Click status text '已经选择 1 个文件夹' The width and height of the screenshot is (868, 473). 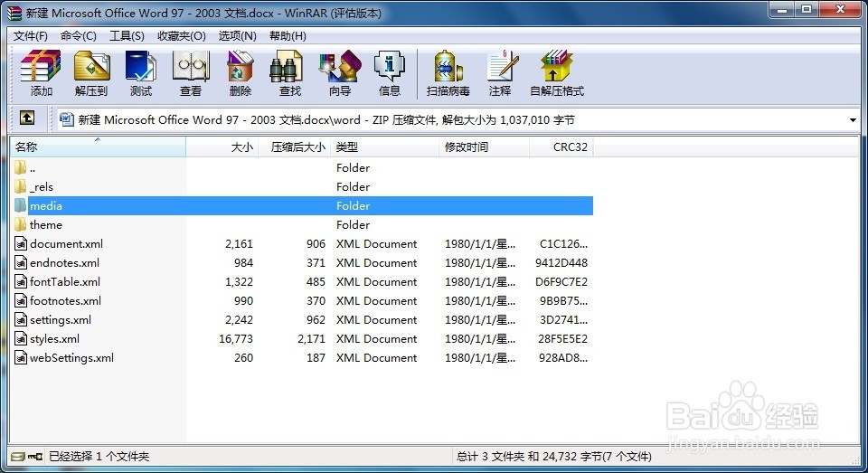pyautogui.click(x=99, y=457)
